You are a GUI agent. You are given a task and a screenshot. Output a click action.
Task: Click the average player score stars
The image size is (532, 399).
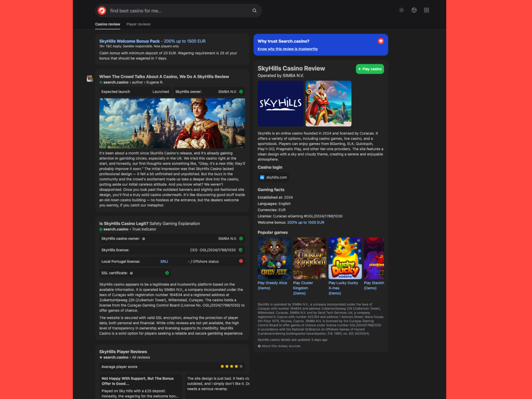point(231,366)
